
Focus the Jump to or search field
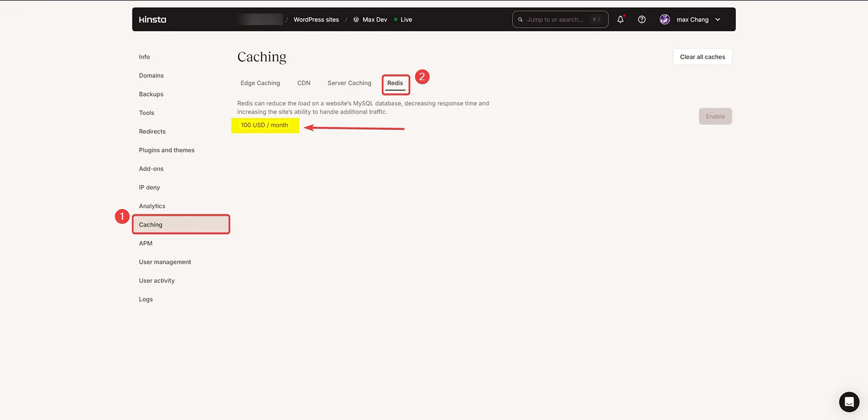(x=560, y=20)
